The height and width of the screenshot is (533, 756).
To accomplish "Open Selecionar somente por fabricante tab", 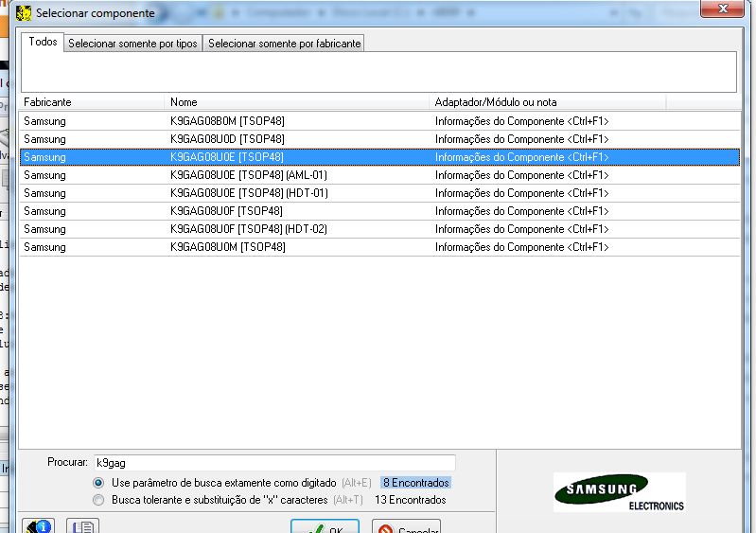I will 284,44.
